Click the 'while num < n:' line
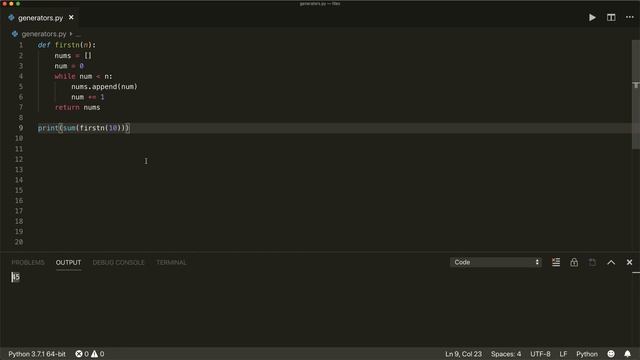This screenshot has height=360, width=640. pos(83,76)
